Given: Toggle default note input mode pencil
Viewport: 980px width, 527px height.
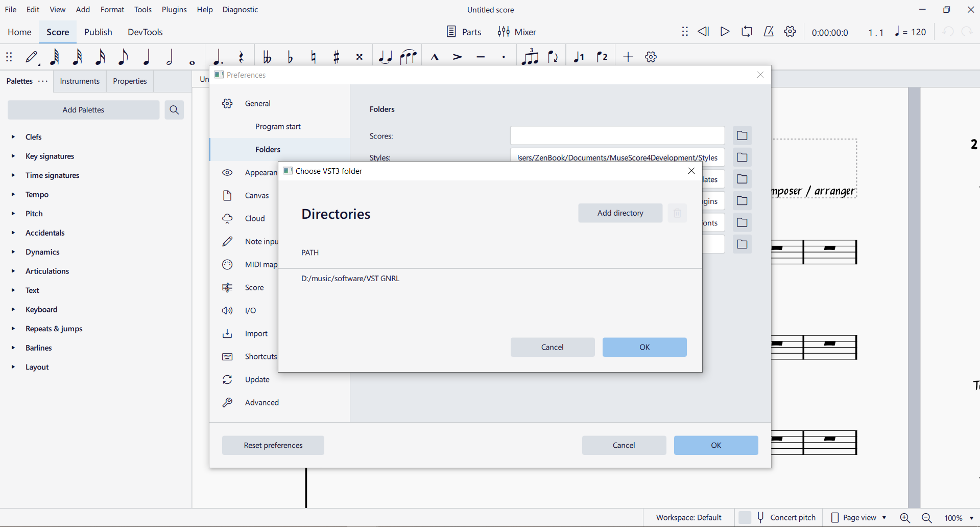Looking at the screenshot, I should pyautogui.click(x=32, y=57).
